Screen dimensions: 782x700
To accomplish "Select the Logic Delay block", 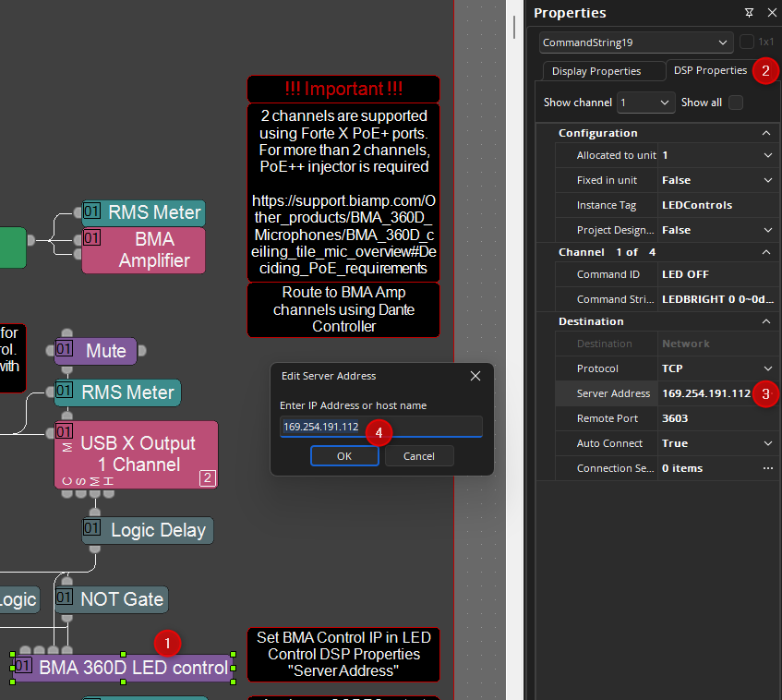I will click(148, 530).
